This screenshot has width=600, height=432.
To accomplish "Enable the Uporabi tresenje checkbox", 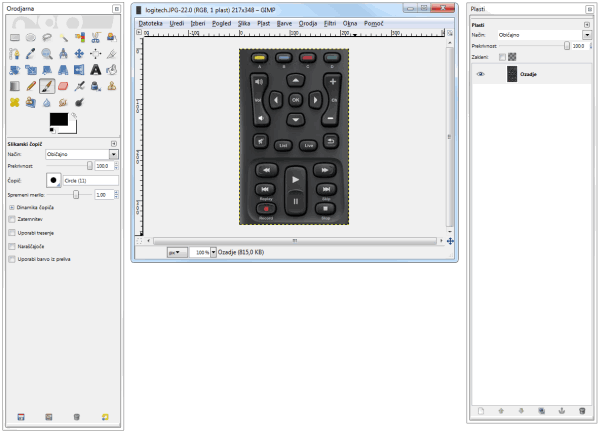I will coord(12,233).
